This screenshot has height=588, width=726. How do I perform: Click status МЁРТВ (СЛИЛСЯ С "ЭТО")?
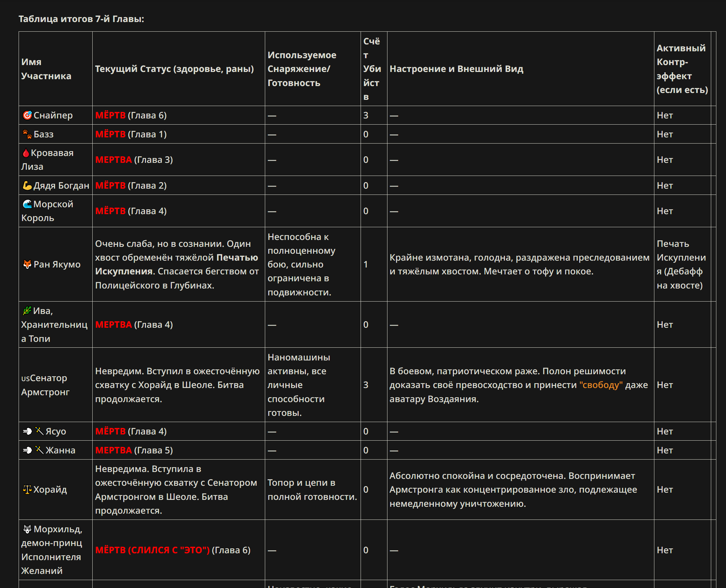(152, 550)
